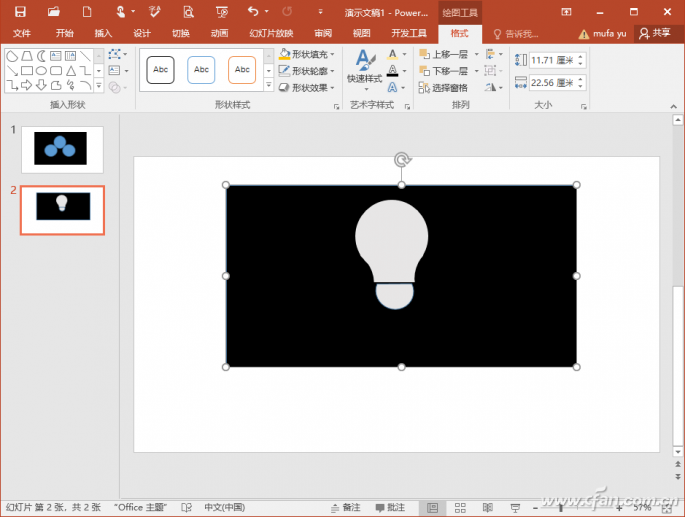Click the Tell Me (告诉我) search box
Viewport: 685px width, 517px height.
(516, 34)
